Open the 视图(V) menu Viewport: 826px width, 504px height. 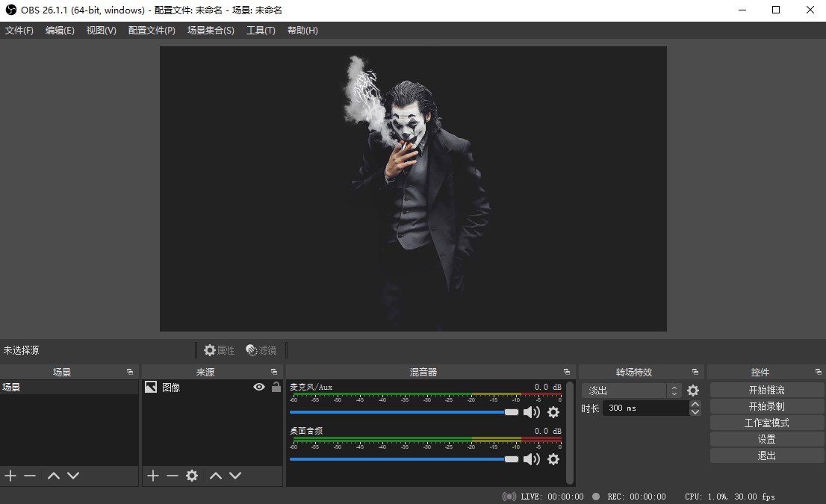(101, 31)
